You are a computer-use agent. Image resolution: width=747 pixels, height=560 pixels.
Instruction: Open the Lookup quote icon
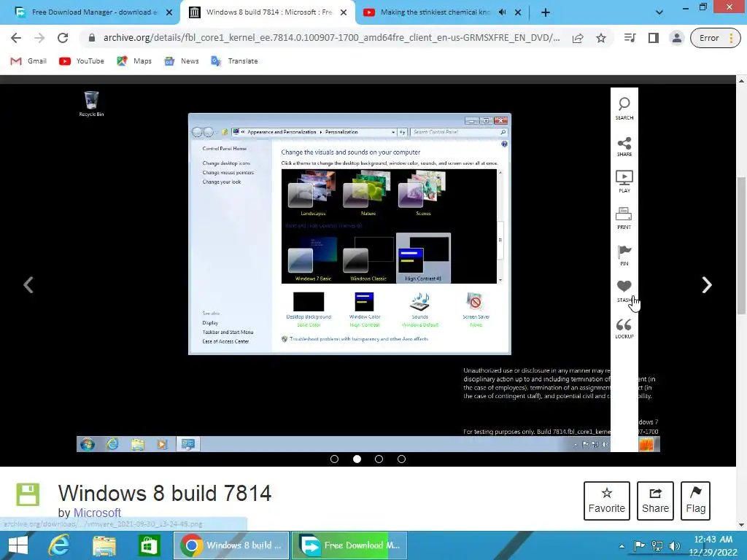[624, 328]
